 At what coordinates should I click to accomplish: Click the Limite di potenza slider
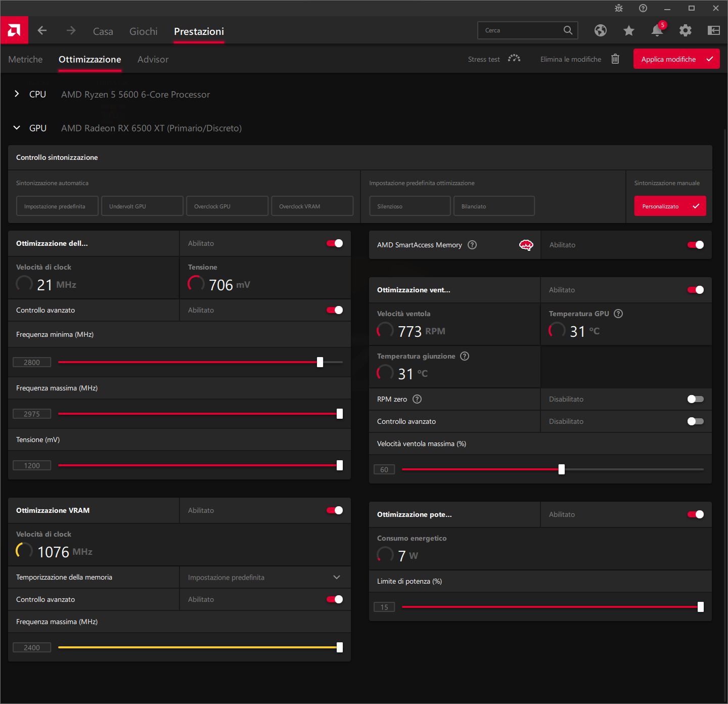point(553,607)
